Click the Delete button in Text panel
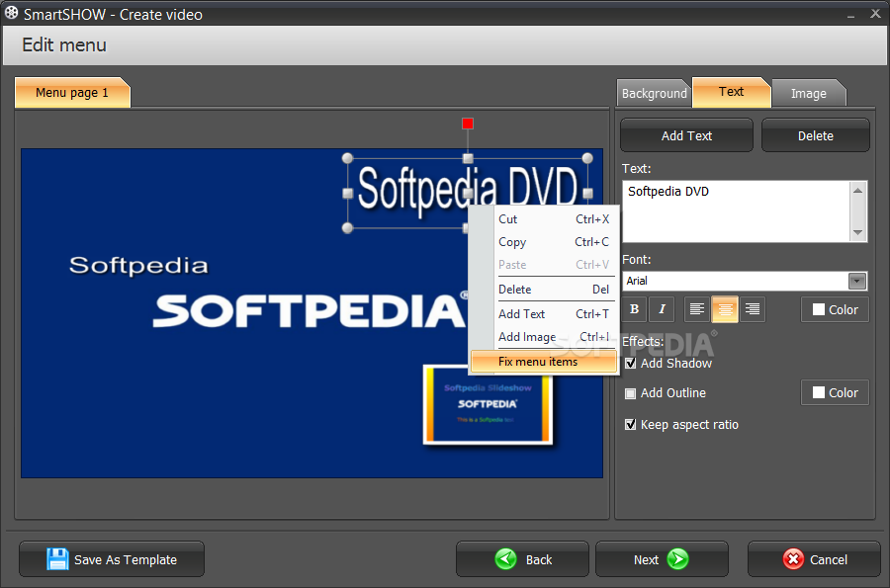890x588 pixels. click(816, 135)
